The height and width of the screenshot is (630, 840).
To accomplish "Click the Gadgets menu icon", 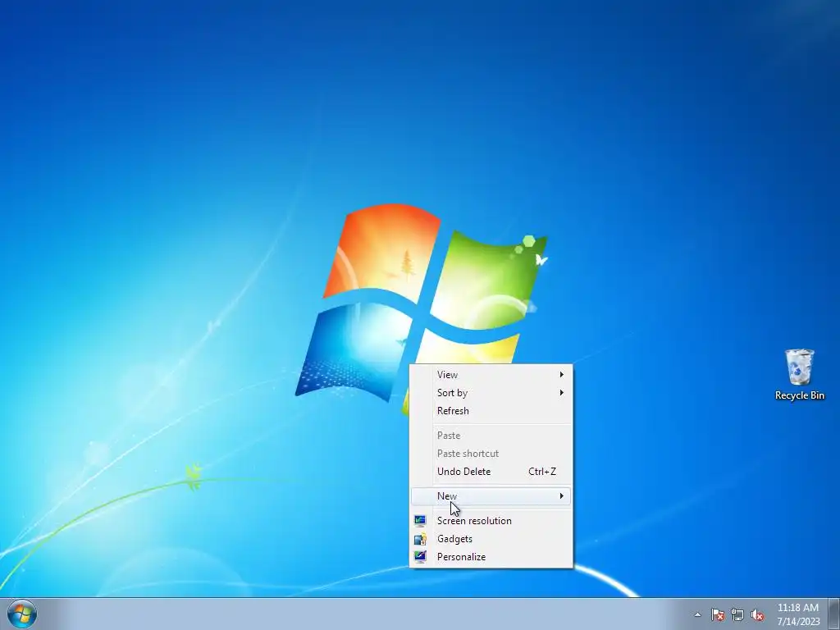I will point(420,539).
